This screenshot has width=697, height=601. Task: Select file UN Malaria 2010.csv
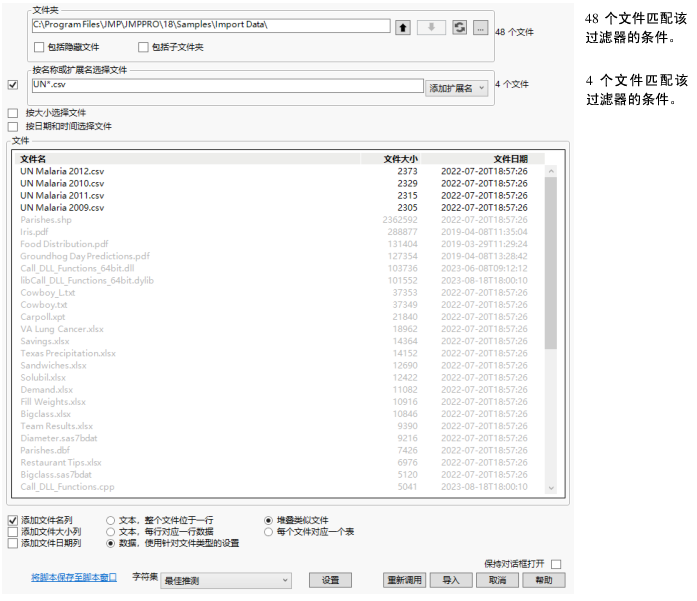click(62, 183)
